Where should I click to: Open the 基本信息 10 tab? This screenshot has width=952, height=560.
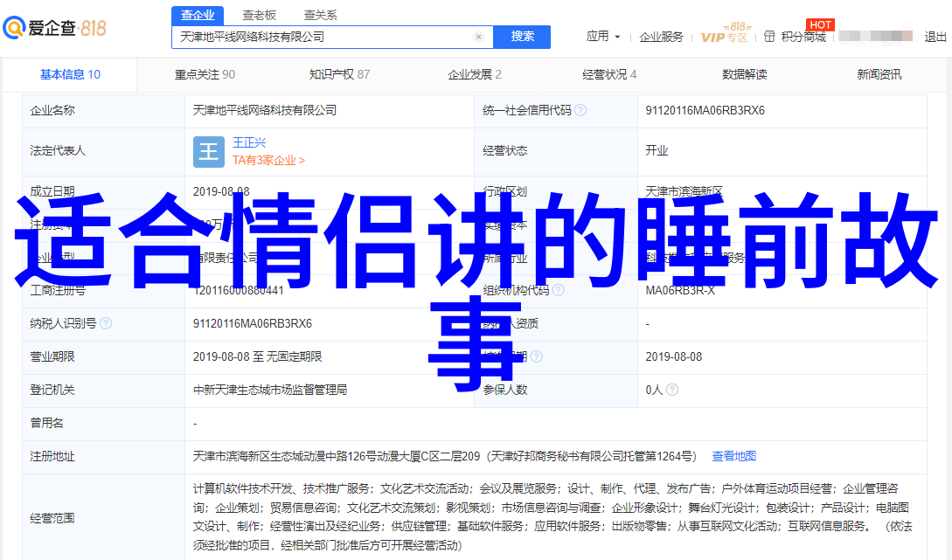tap(71, 74)
